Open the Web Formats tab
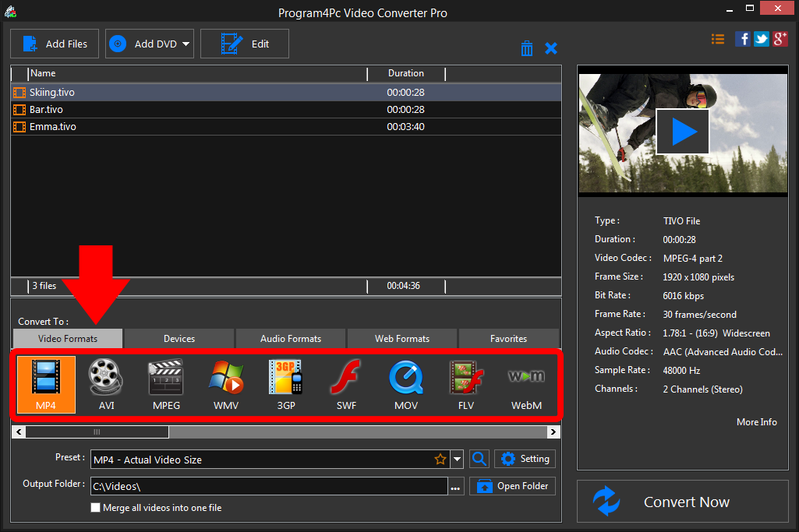This screenshot has height=532, width=799. [x=402, y=339]
